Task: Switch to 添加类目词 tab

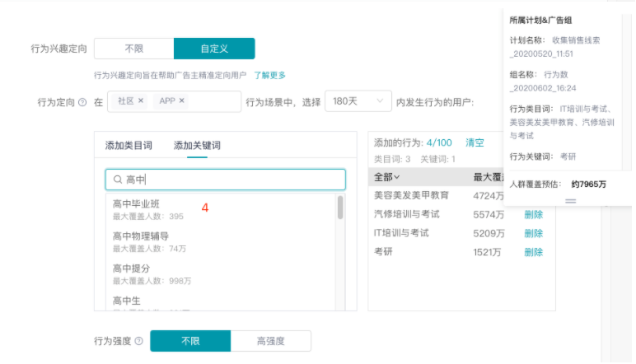Action: tap(129, 145)
